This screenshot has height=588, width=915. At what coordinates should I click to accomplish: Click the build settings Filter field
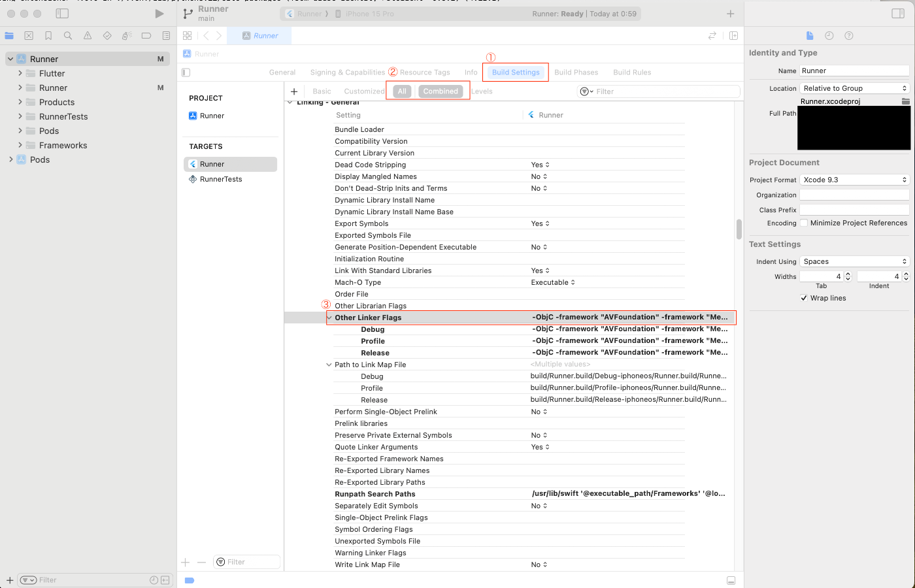point(659,91)
